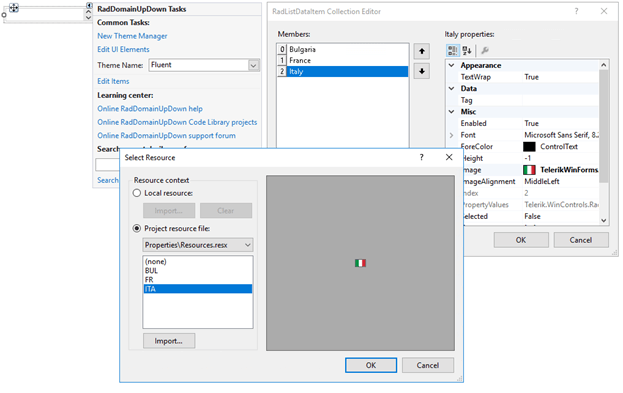Select the Local resource radio button
Viewport: 623px width, 393px height.
click(137, 193)
